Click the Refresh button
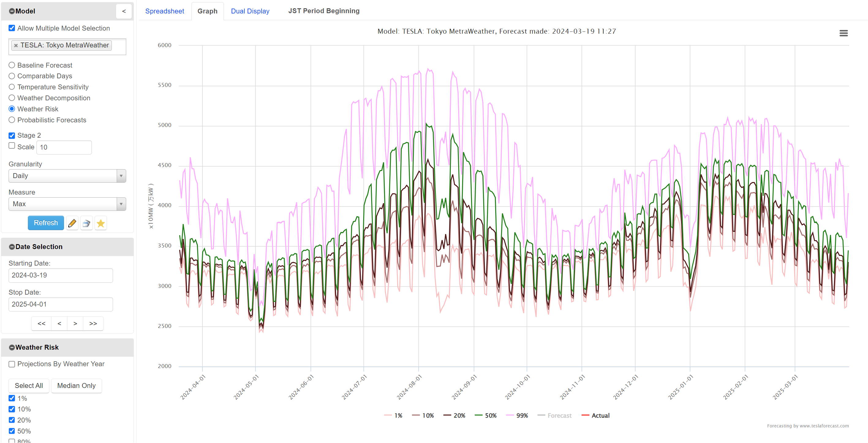 [x=46, y=223]
